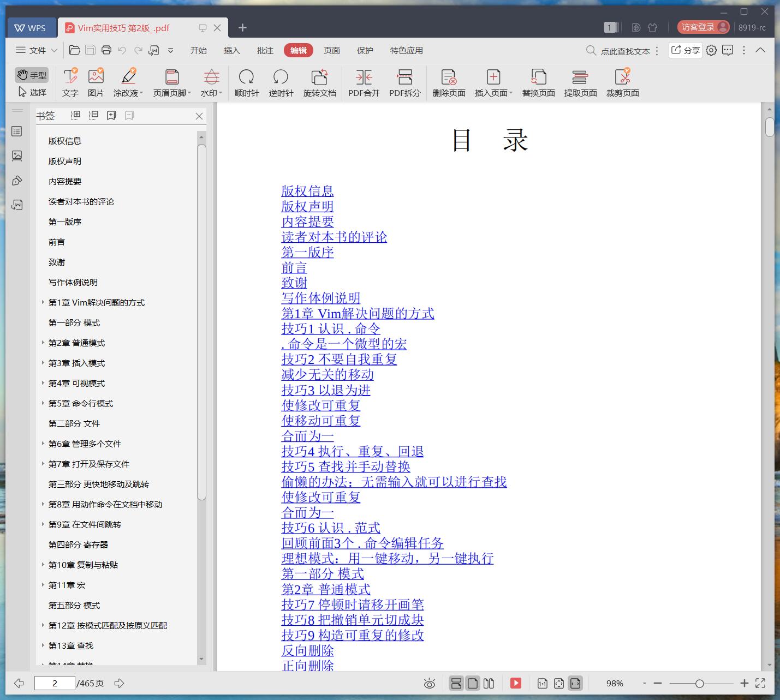The image size is (780, 700).
Task: Switch to the 插入 tab
Action: [232, 50]
